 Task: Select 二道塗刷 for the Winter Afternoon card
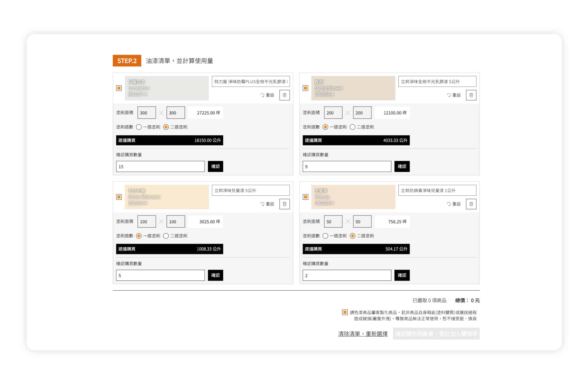tap(166, 236)
